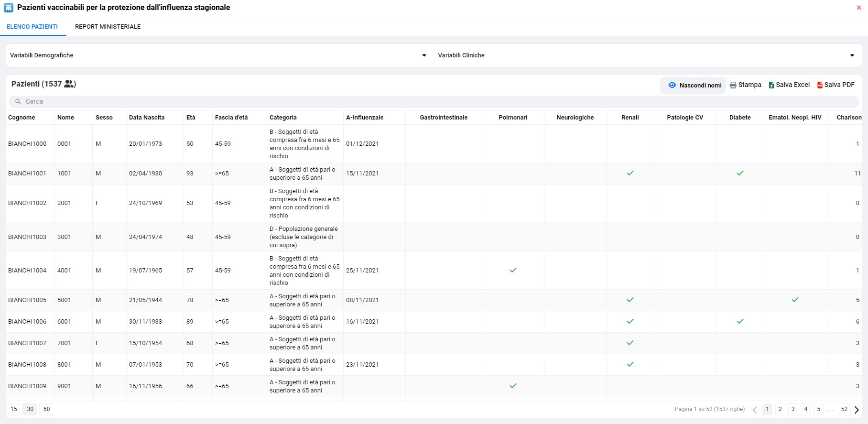
Task: Select the BIANCHI1004 patient row
Action: (x=27, y=271)
